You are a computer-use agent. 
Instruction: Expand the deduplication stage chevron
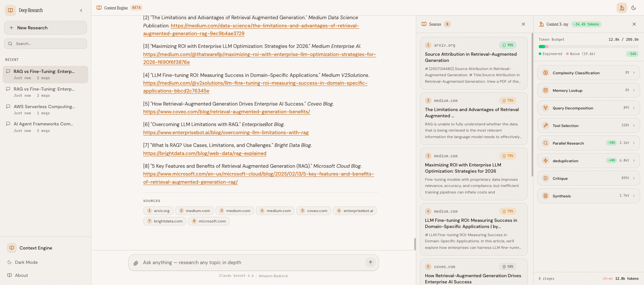pyautogui.click(x=634, y=161)
